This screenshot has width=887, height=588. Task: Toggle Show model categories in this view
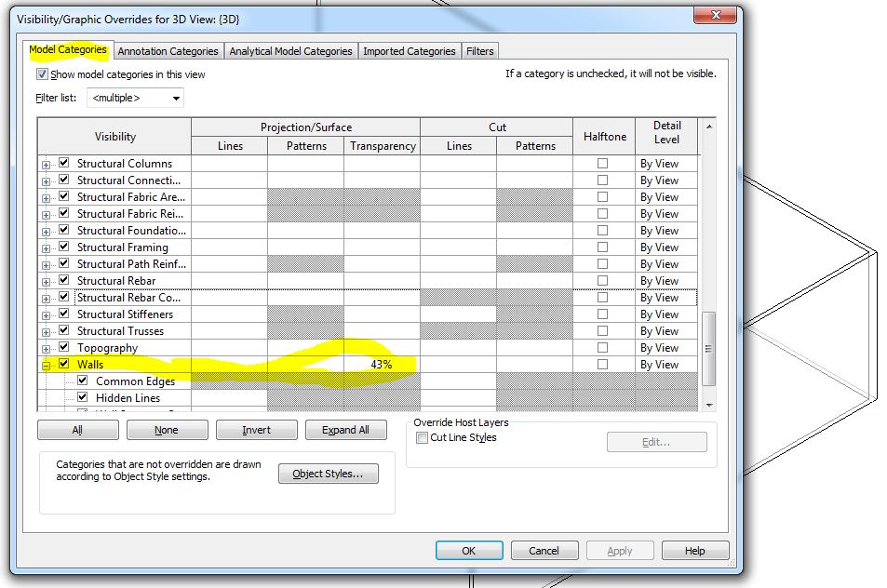click(42, 74)
